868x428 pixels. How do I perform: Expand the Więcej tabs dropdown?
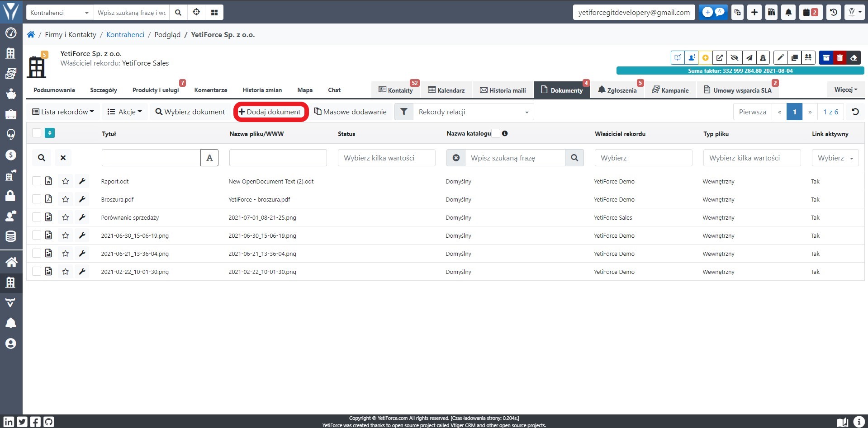click(x=846, y=89)
